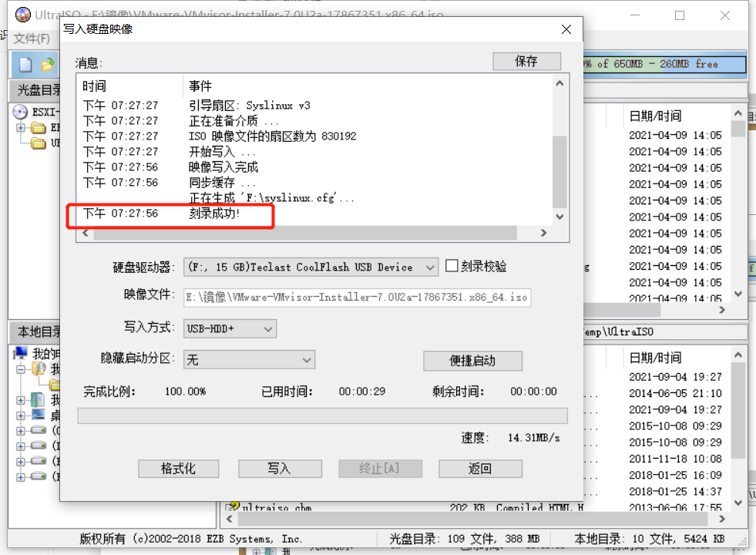Click the UltraISO disc icon in title bar
Viewport: 756px width, 555px height.
(22, 15)
